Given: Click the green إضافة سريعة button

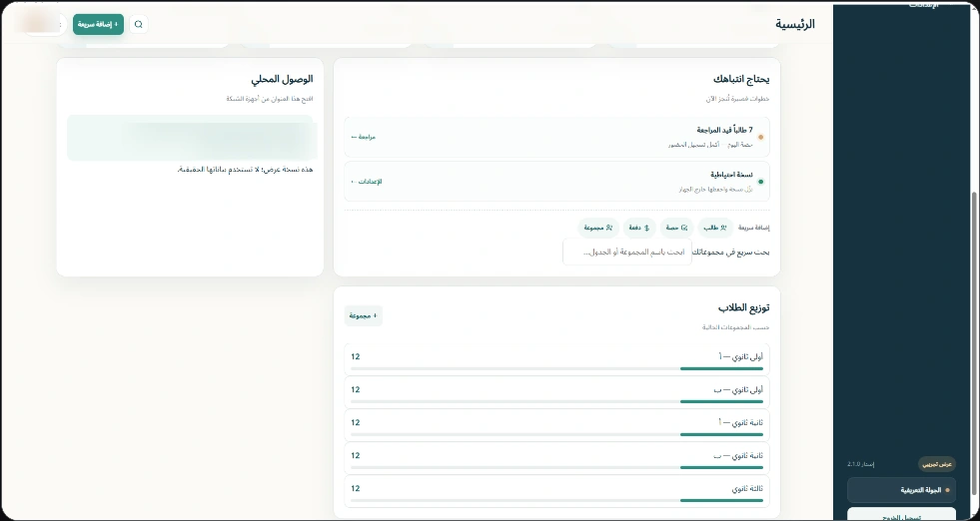Looking at the screenshot, I should pyautogui.click(x=98, y=24).
